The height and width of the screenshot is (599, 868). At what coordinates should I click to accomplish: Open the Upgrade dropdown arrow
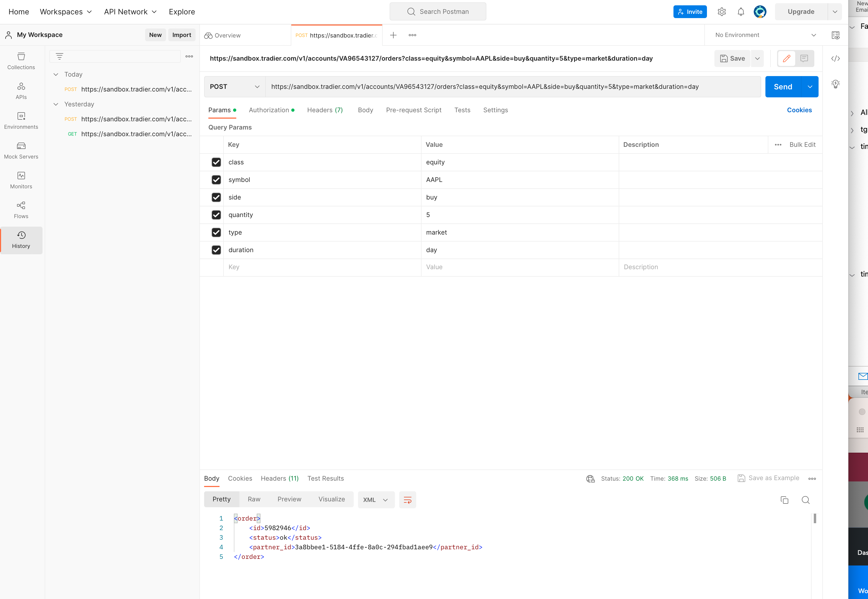[835, 12]
